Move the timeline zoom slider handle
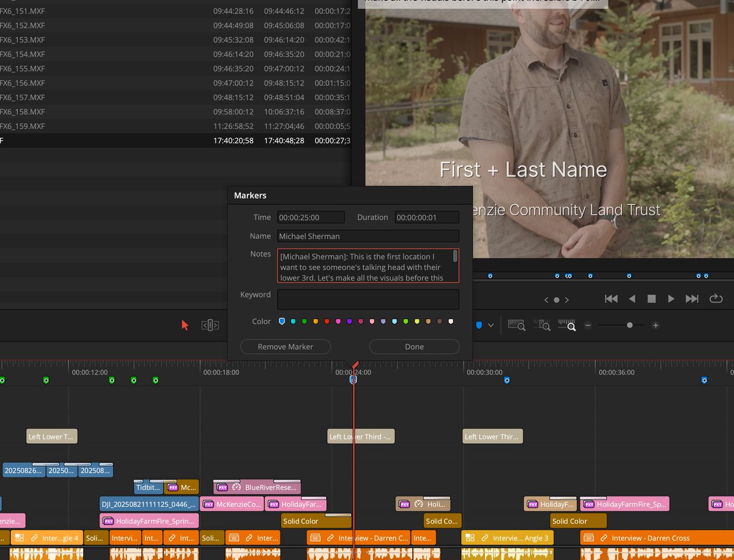734x560 pixels. (x=629, y=325)
